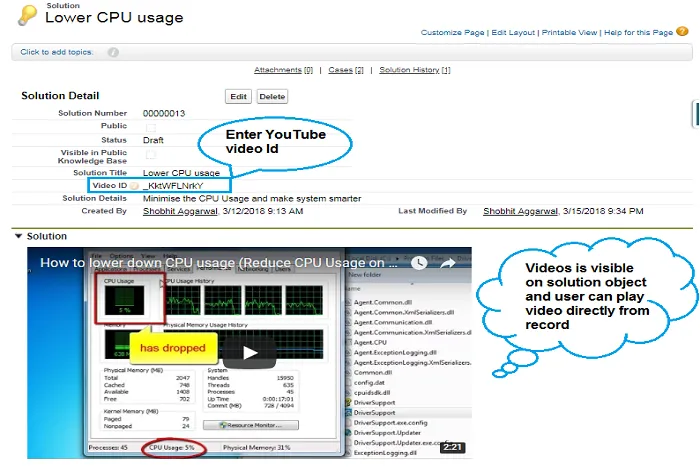Click the Solution Number 00000013
This screenshot has height=467, width=700.
pos(164,113)
